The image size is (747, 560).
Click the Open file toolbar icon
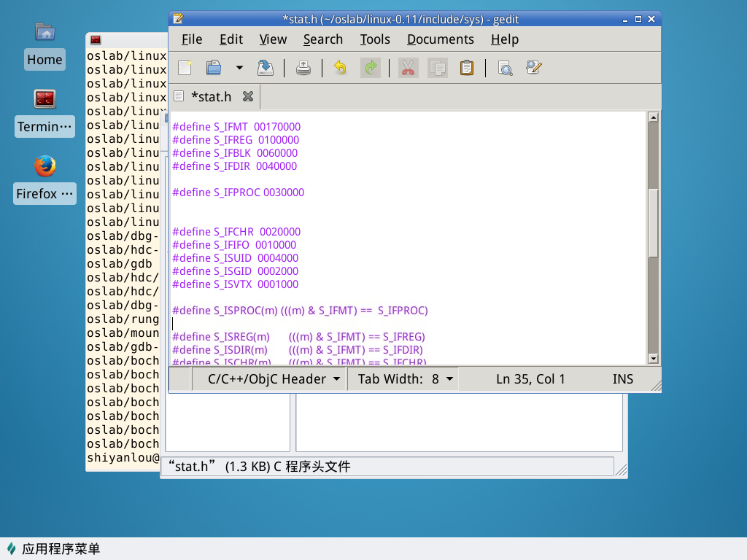pos(214,68)
